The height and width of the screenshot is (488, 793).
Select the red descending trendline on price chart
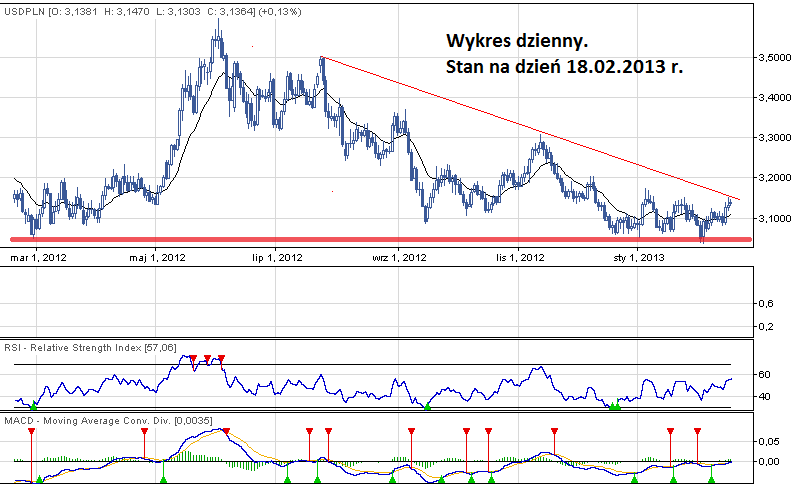pos(531,128)
